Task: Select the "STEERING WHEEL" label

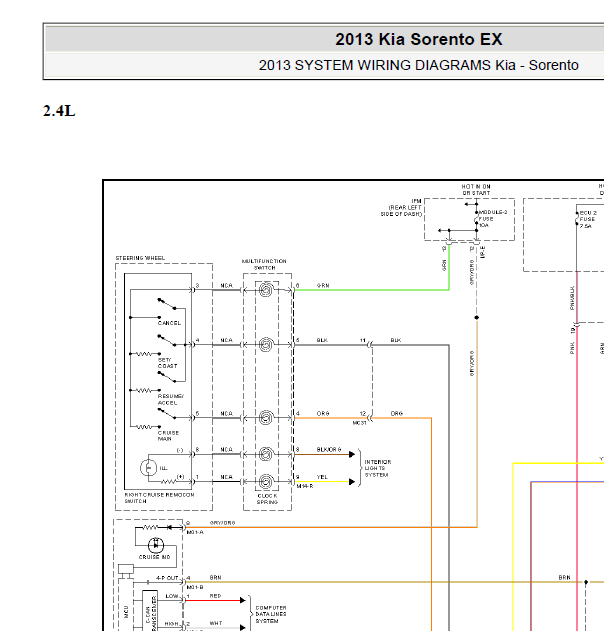Action: click(x=140, y=258)
